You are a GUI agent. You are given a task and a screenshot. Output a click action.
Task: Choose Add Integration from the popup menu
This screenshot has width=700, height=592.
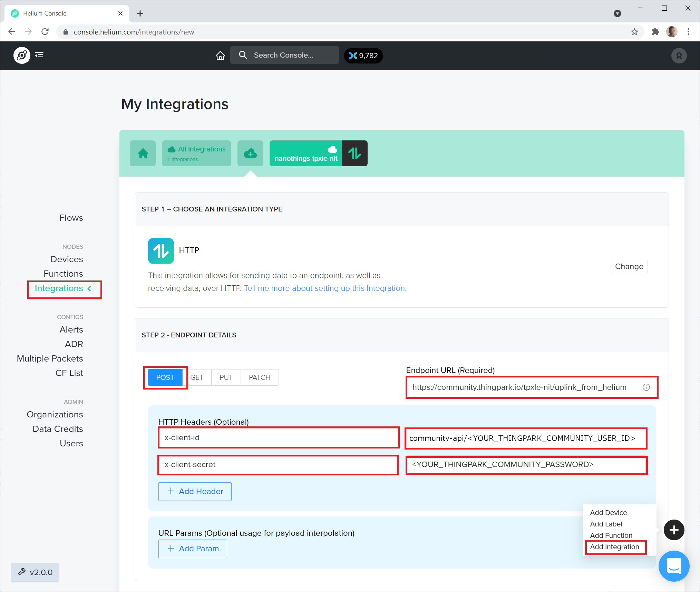(614, 547)
